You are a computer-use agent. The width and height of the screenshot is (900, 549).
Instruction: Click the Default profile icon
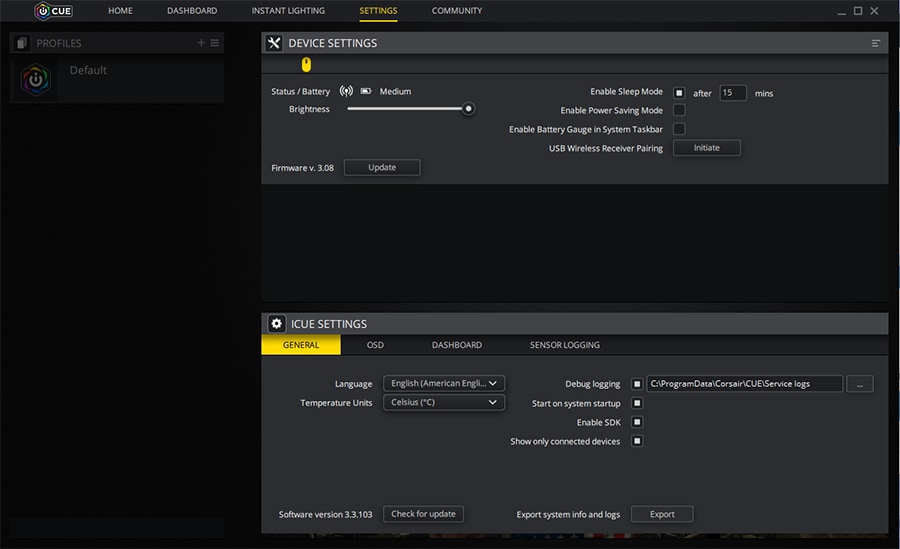[x=36, y=80]
